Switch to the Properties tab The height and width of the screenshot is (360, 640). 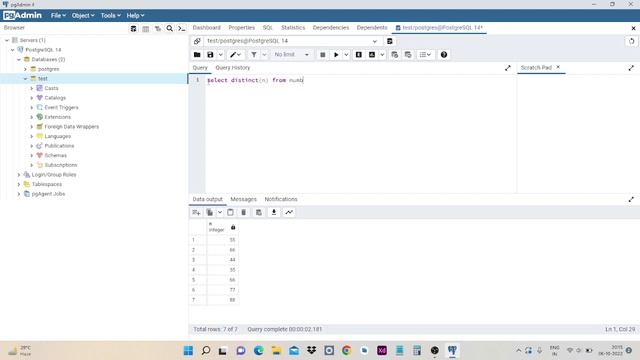242,28
